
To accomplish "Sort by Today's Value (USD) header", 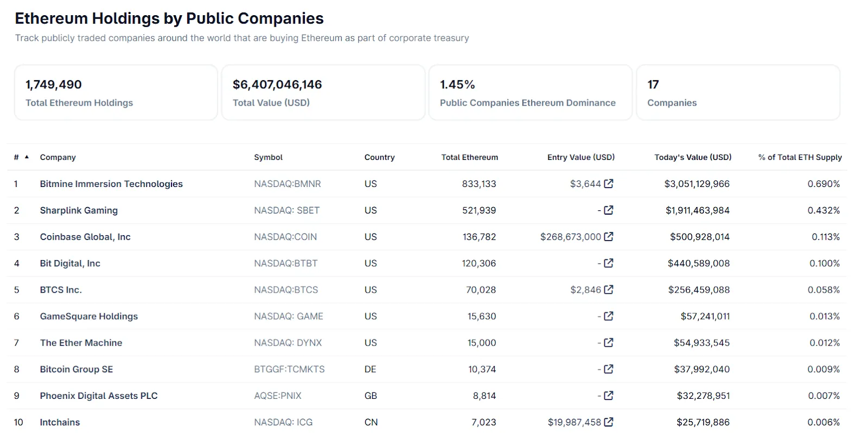I will click(x=692, y=157).
